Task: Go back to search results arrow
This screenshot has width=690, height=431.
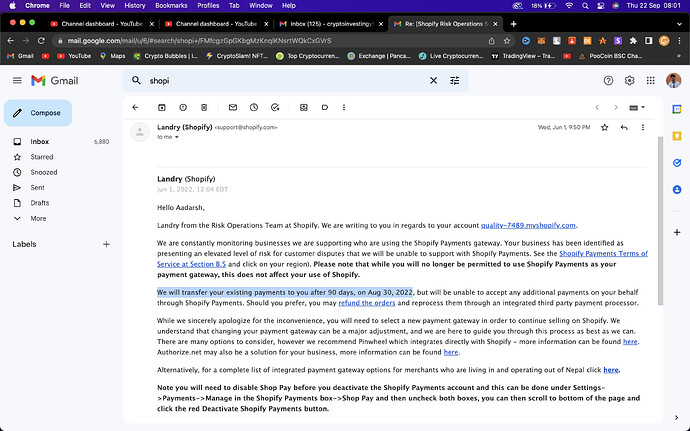Action: (x=136, y=107)
